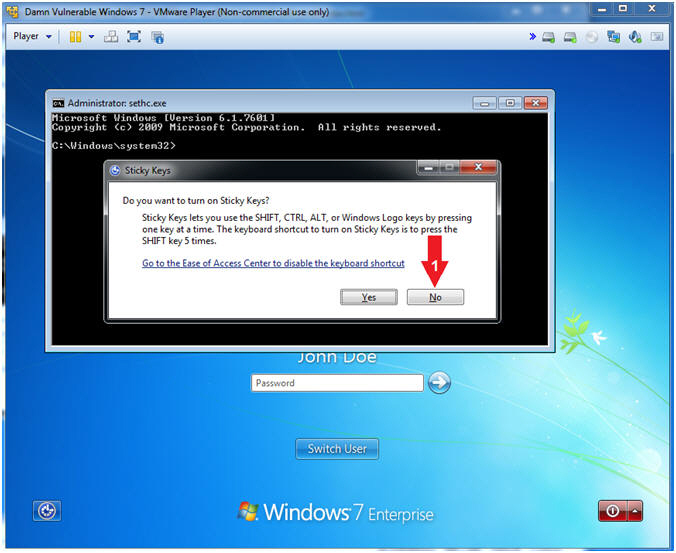Click the sethc.exe command prompt title icon
Screen dimensions: 676x553
tap(58, 103)
